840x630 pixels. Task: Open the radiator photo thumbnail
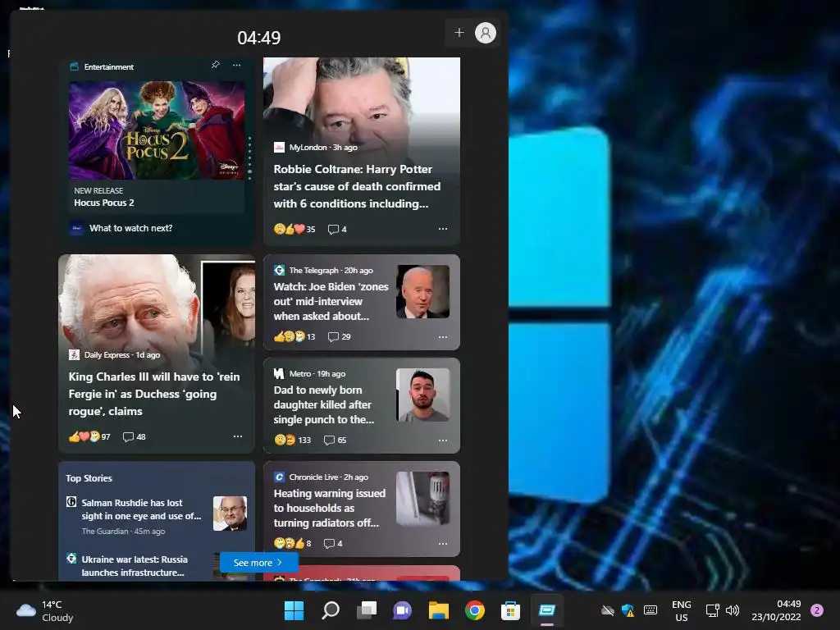point(422,498)
